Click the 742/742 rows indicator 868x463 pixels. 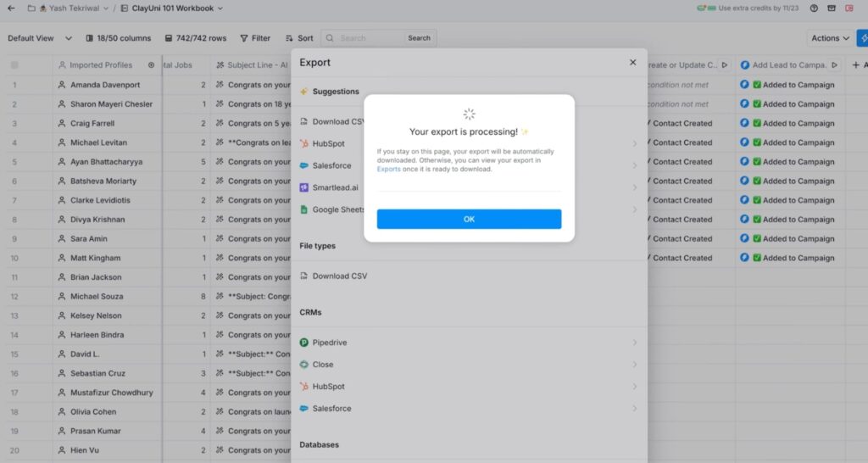[x=196, y=38]
